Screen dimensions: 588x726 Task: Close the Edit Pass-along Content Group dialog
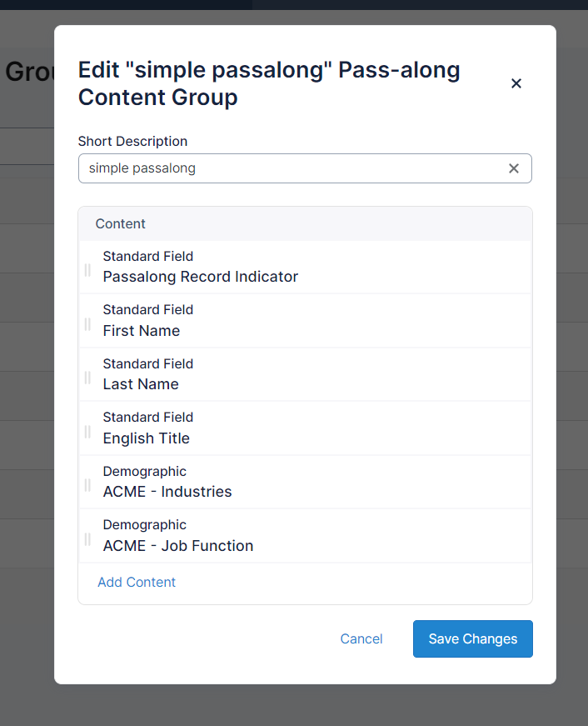point(516,83)
